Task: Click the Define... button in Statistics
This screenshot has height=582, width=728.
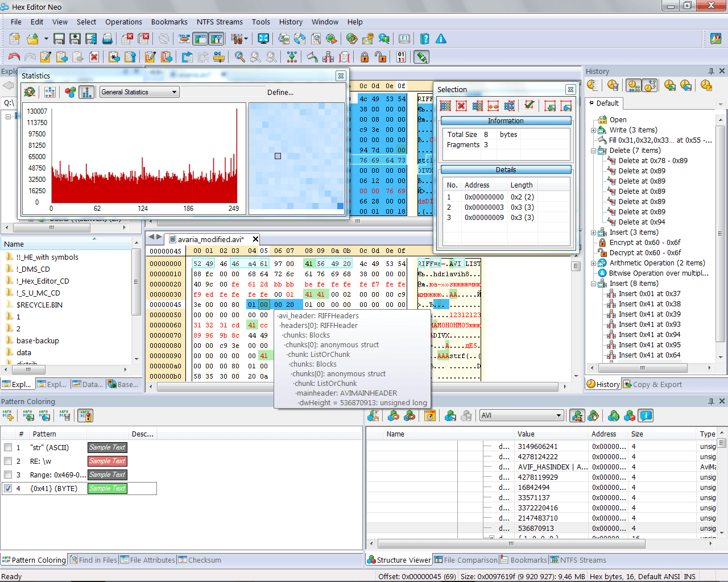Action: tap(280, 92)
